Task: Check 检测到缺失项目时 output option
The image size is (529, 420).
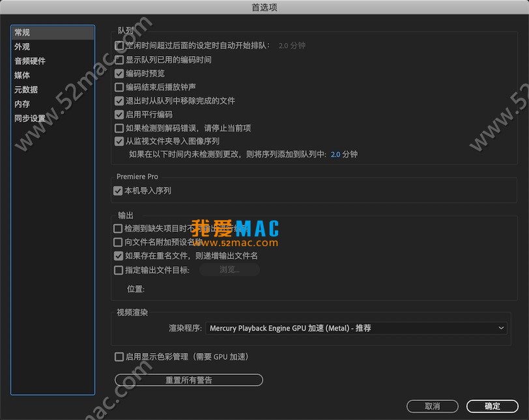Action: point(118,229)
